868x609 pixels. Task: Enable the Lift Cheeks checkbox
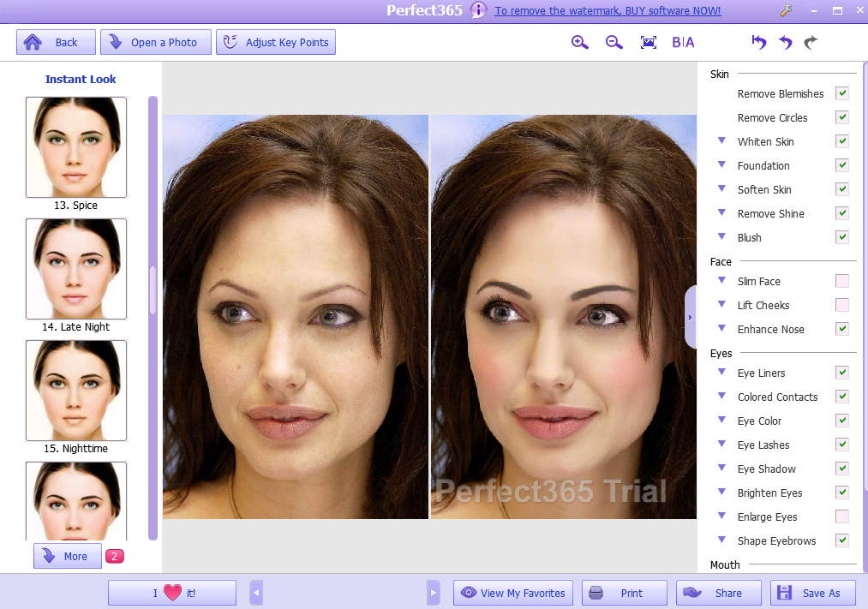coord(842,305)
